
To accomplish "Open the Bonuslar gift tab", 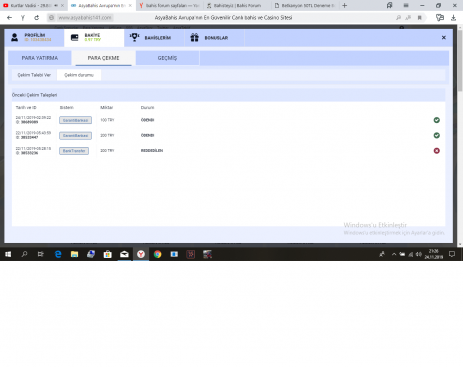I will [x=214, y=38].
